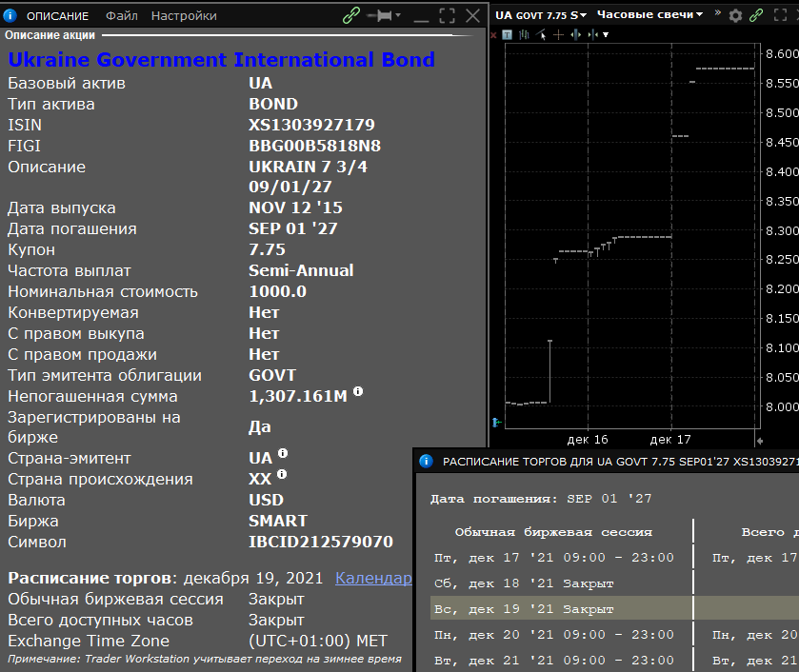799x672 pixels.
Task: Open the chart toolbar overflow arrow
Action: point(606,35)
